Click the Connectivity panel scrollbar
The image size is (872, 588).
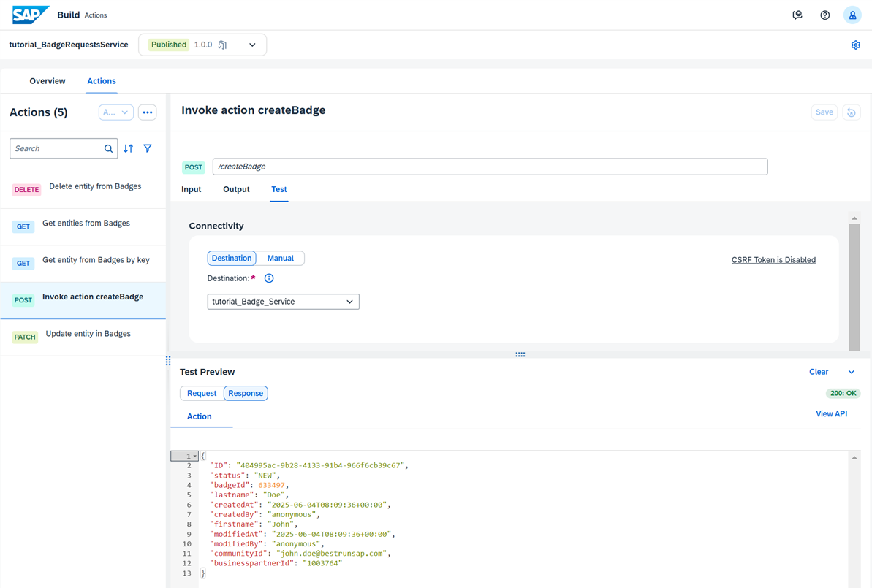pyautogui.click(x=854, y=287)
